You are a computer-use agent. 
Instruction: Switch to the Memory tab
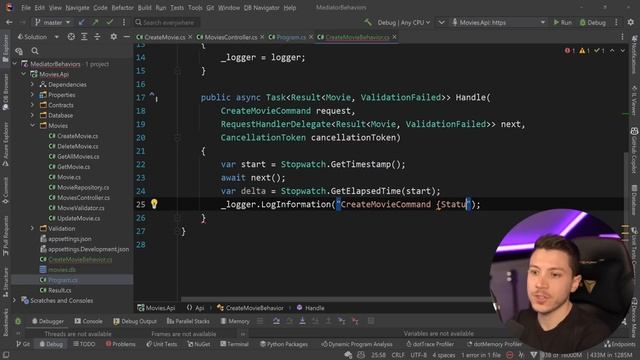point(235,321)
